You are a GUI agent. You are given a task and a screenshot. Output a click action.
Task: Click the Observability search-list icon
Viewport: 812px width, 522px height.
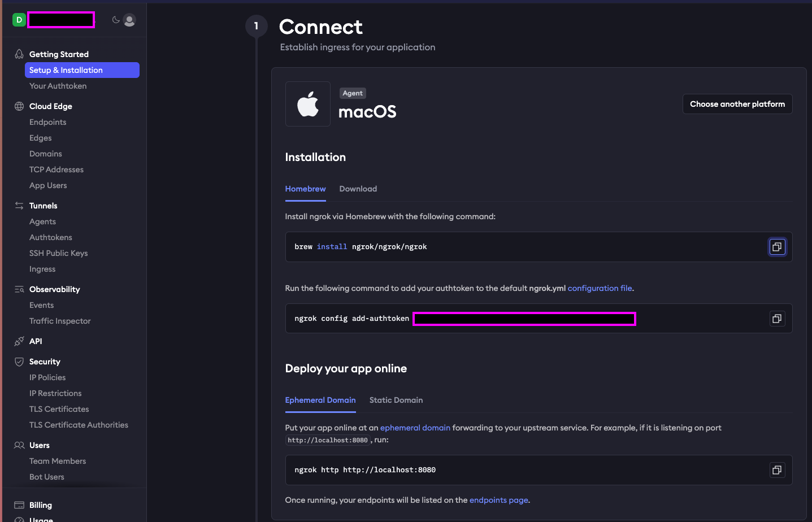(x=19, y=289)
